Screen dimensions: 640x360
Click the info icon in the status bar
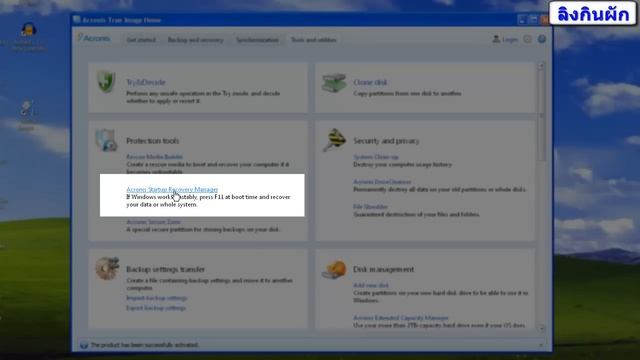pyautogui.click(x=84, y=345)
